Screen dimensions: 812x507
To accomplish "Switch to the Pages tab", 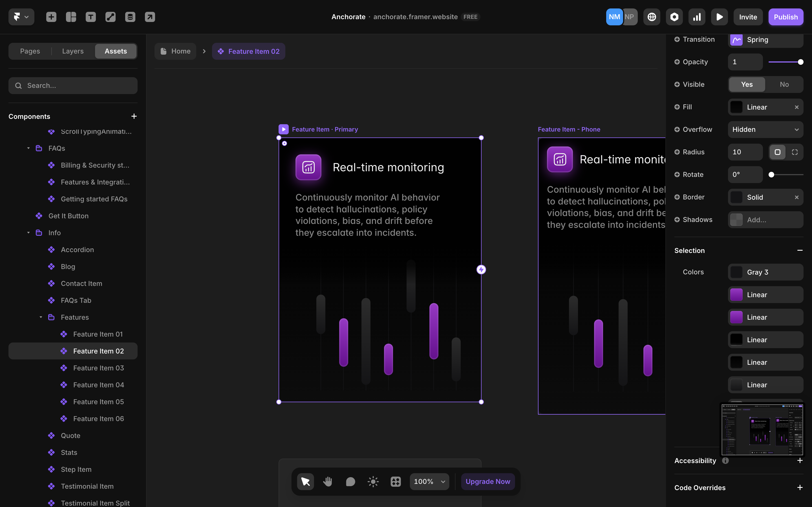I will click(30, 51).
